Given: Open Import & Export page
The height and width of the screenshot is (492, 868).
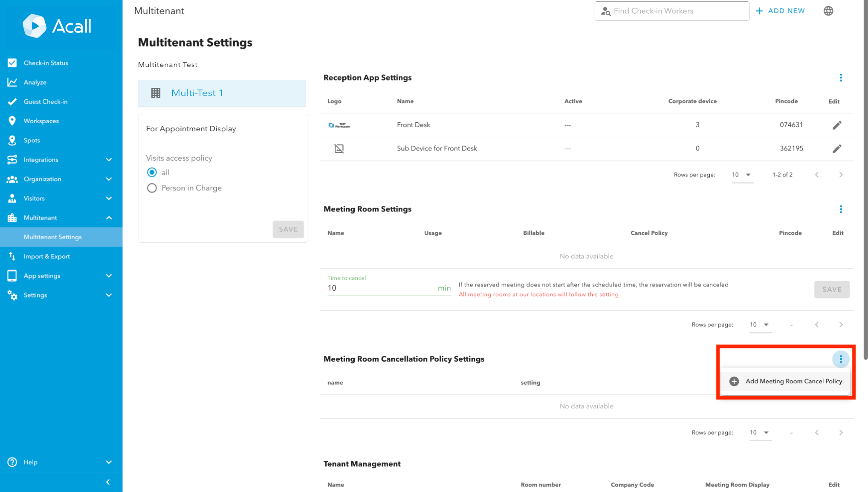Looking at the screenshot, I should click(x=46, y=256).
